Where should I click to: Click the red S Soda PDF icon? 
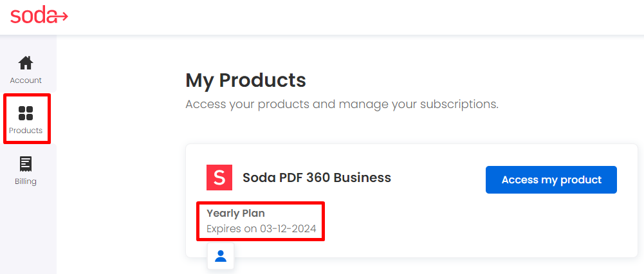click(x=219, y=178)
